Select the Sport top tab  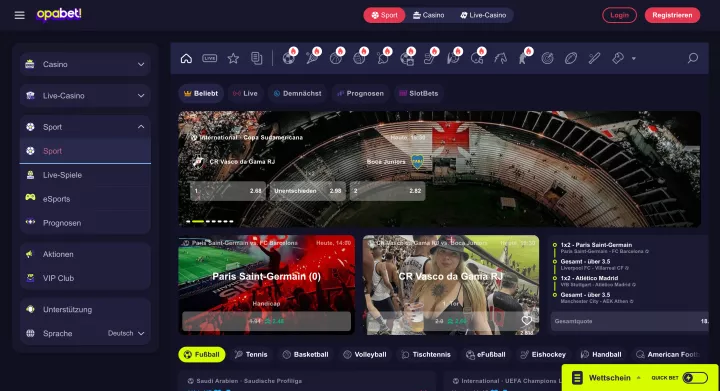384,15
